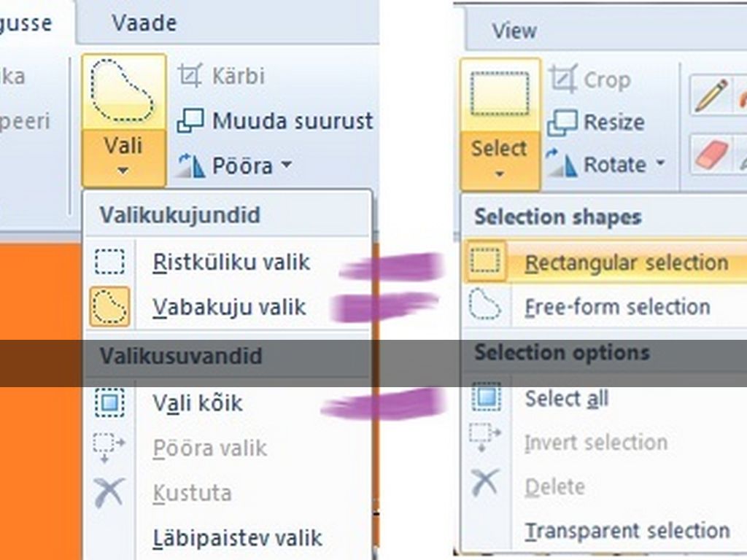The image size is (747, 560).
Task: Choose Vabakuju valik selection mode
Action: click(x=229, y=307)
